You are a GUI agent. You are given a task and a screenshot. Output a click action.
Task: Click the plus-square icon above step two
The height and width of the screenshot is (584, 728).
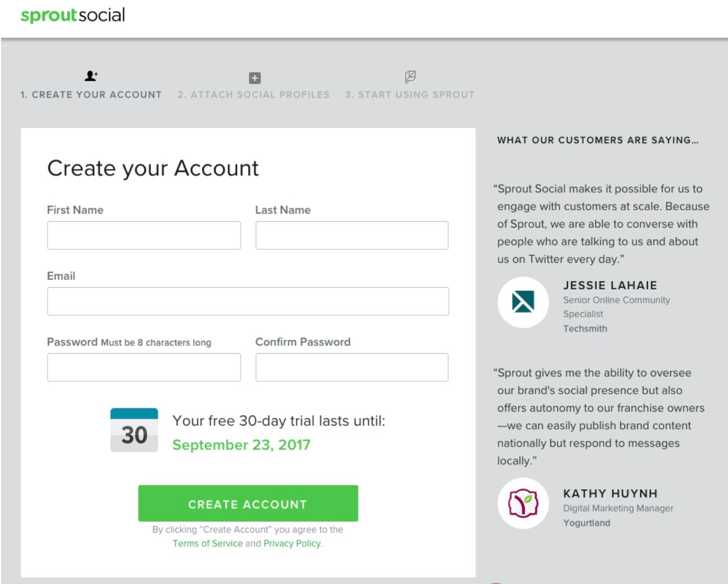point(254,78)
